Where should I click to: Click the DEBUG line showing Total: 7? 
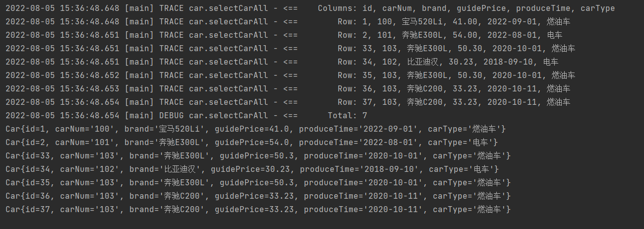186,116
